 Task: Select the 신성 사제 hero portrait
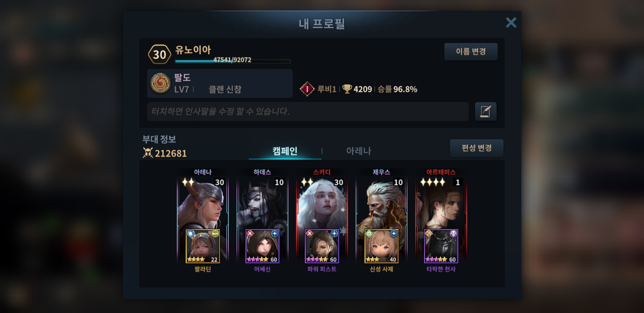(381, 246)
